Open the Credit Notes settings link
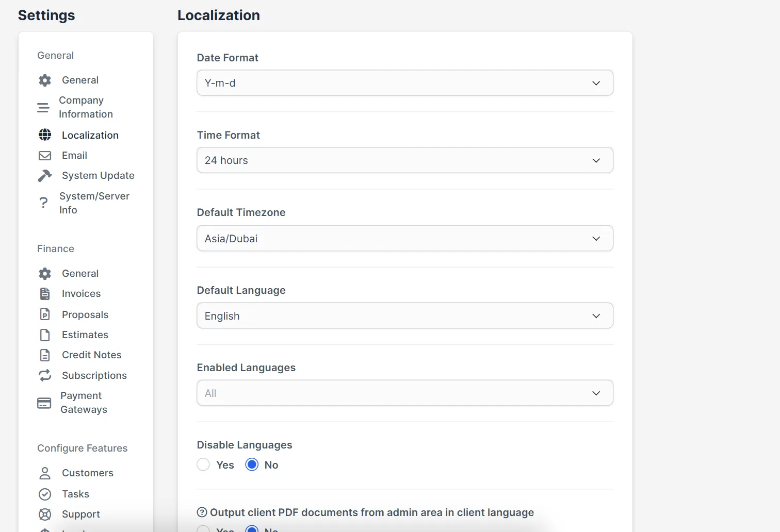780x532 pixels. tap(92, 355)
